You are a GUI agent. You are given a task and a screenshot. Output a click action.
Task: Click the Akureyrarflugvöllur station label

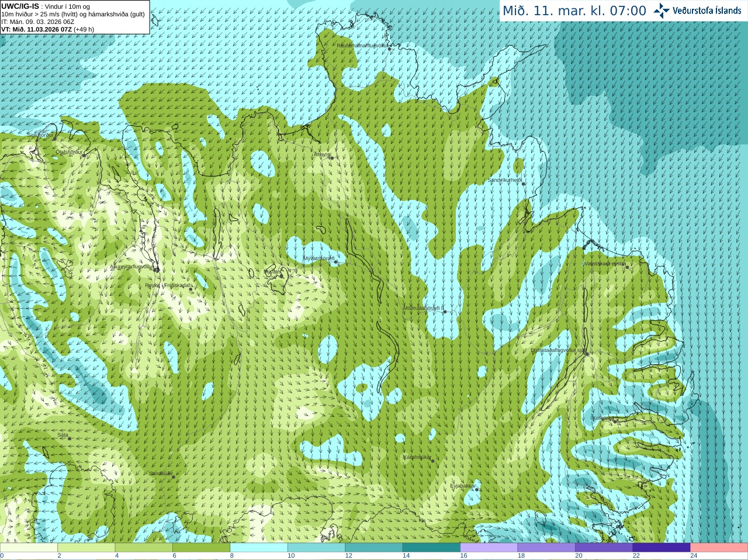(133, 267)
